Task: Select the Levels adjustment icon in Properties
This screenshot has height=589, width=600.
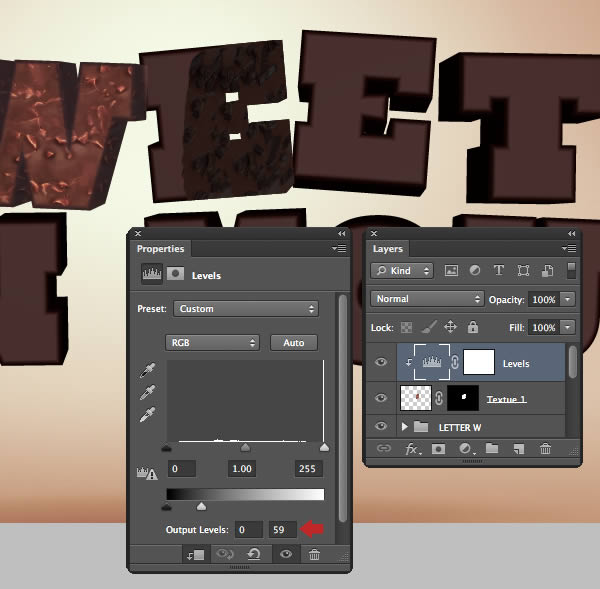Action: point(152,274)
